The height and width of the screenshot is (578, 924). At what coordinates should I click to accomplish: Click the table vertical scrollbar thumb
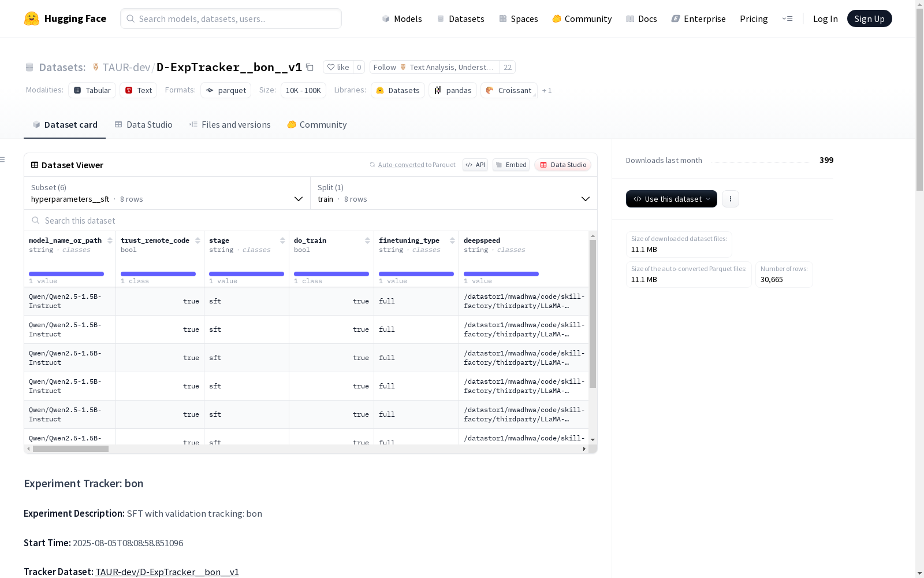(593, 314)
